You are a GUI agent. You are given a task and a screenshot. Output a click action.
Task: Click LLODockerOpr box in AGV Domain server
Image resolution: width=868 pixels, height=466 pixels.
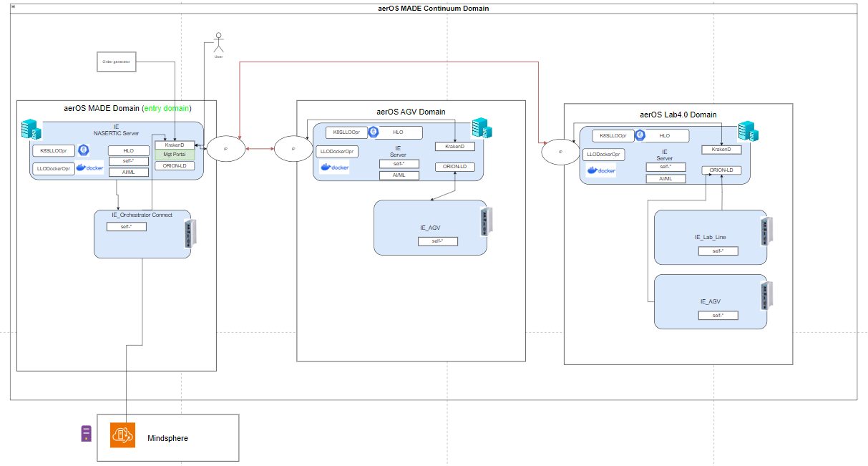pos(337,152)
